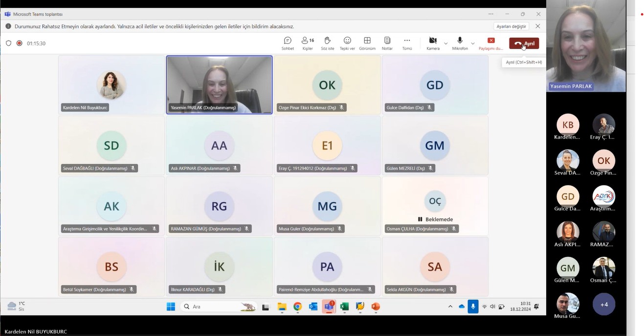644x336 pixels.
Task: Open Excel from the taskbar
Action: [x=344, y=307]
